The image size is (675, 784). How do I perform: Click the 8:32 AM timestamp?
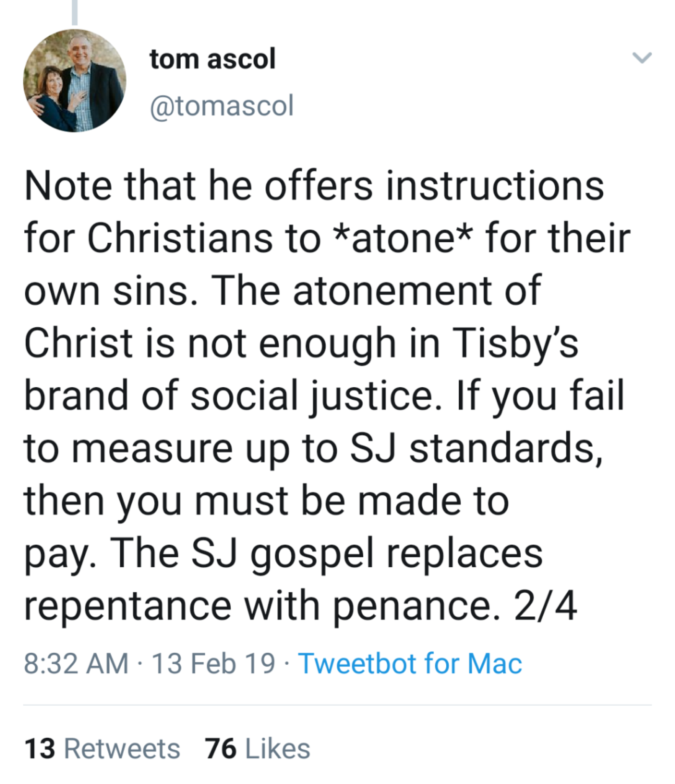click(x=76, y=663)
